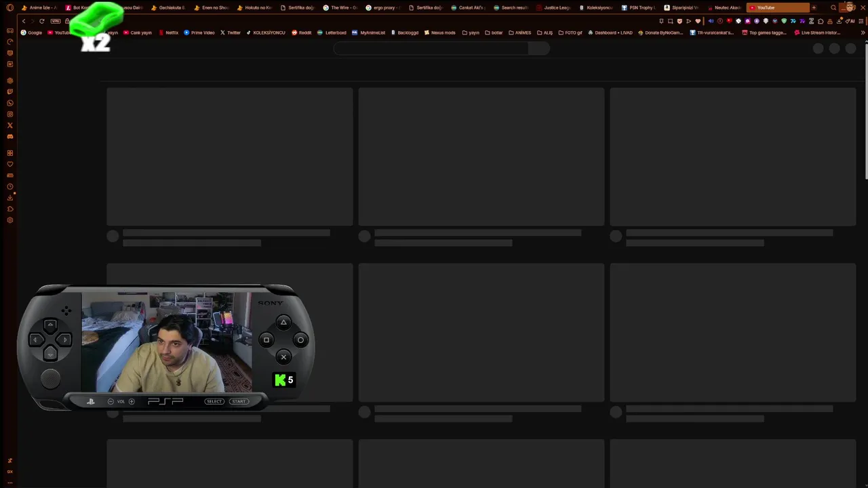Screen dimensions: 868x488
Task: Select the active YouTube tab
Action: coord(778,7)
